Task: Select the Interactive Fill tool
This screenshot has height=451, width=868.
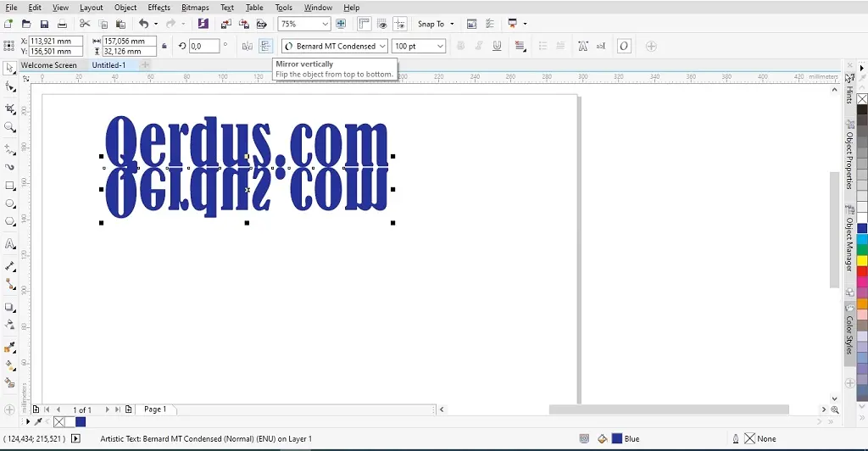Action: pos(9,365)
